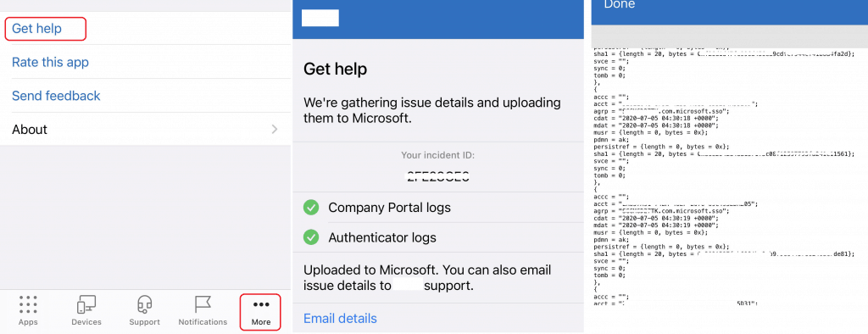Open the Devices tab
The height and width of the screenshot is (334, 868).
[x=86, y=311]
